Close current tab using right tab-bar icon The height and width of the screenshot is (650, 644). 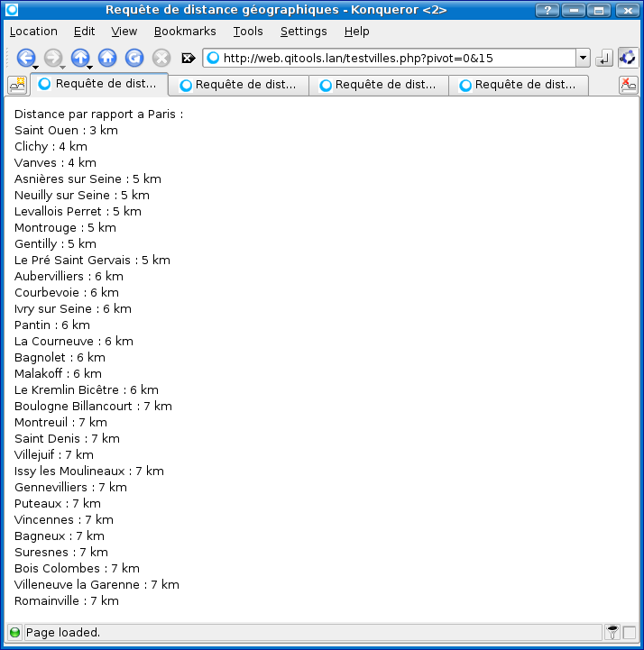(628, 85)
